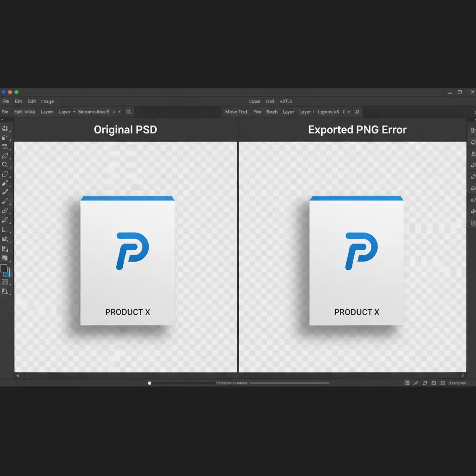This screenshot has height=476, width=476.
Task: Click the left arrow of horizontal scrollbar
Action: (18, 375)
